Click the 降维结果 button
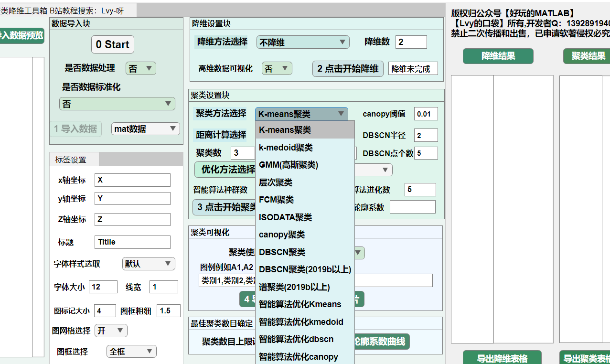 pyautogui.click(x=498, y=56)
